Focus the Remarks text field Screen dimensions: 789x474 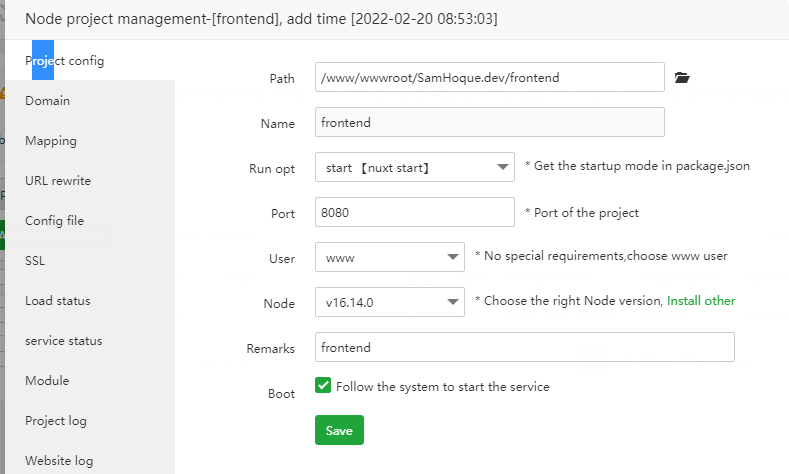[524, 347]
